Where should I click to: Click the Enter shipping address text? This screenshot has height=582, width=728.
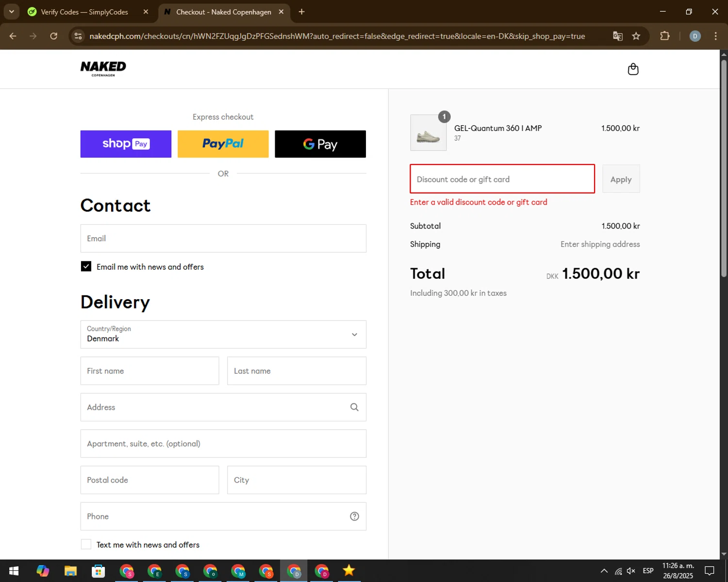click(x=600, y=244)
